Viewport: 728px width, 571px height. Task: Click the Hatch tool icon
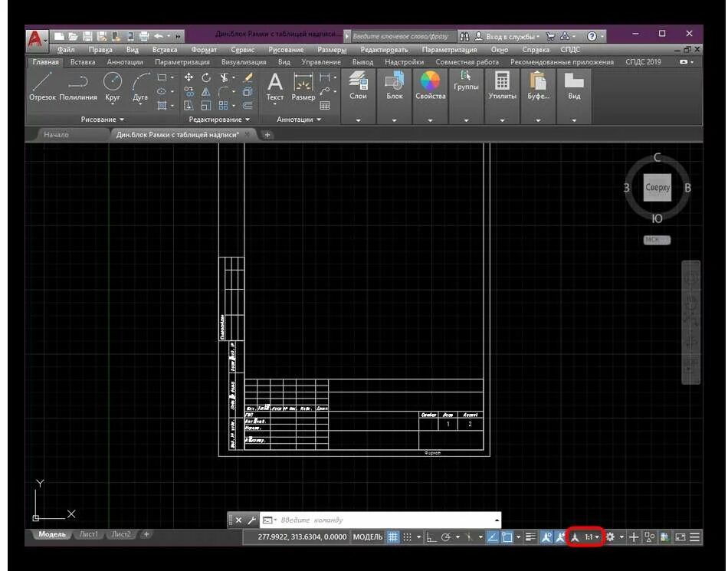[162, 106]
